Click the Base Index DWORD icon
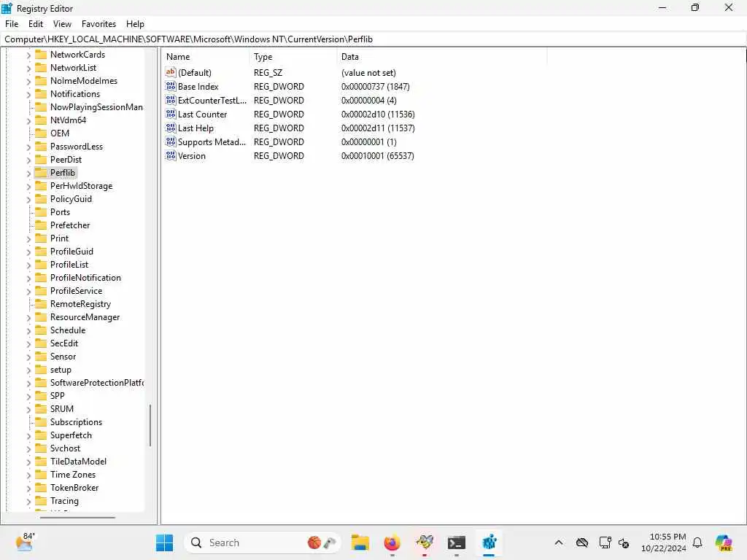The image size is (747, 560). click(171, 86)
